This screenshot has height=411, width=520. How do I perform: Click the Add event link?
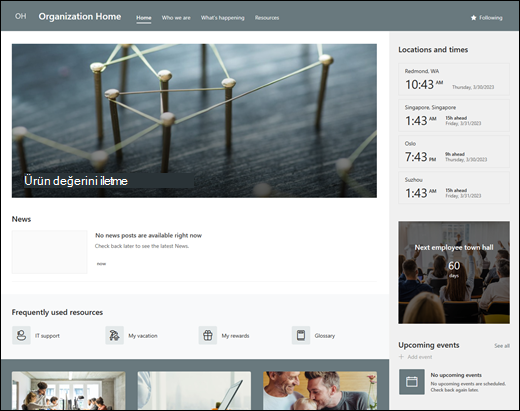(420, 357)
